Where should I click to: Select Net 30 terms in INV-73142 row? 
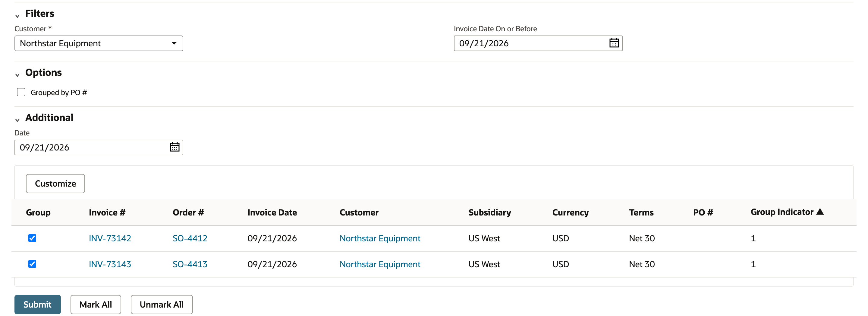642,238
